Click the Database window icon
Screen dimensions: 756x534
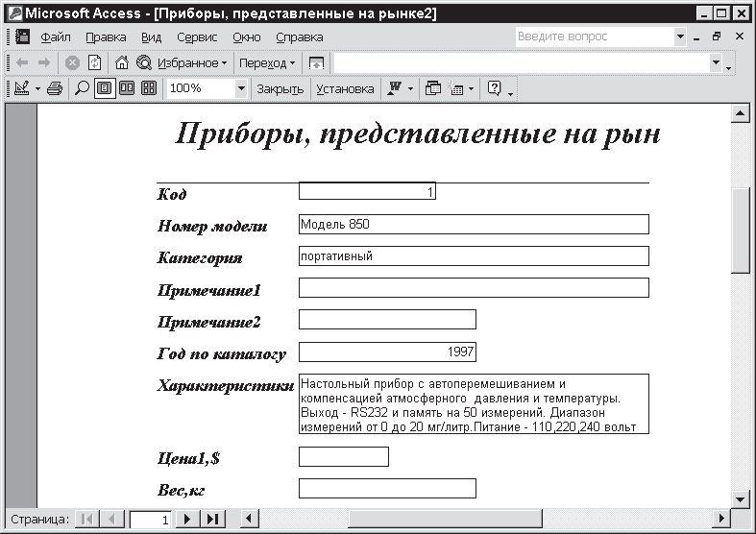click(432, 88)
